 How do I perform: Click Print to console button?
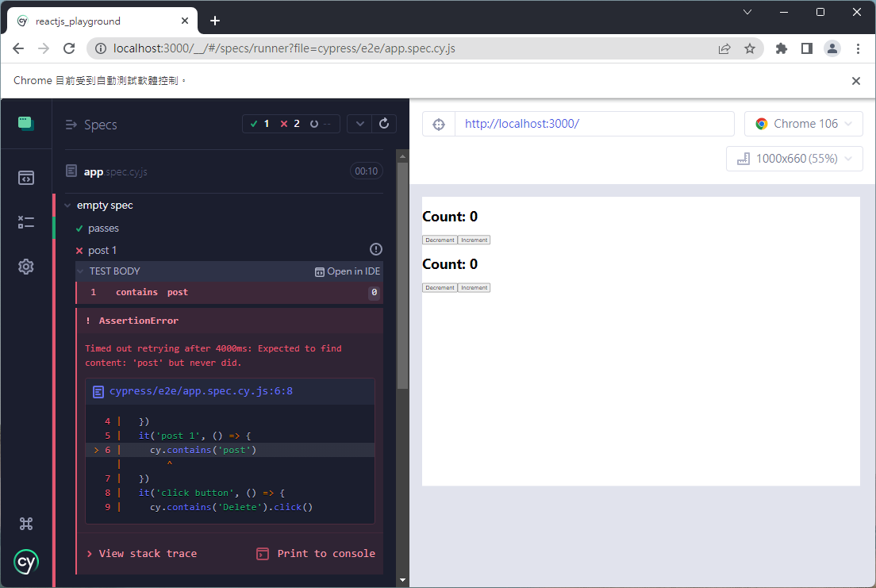tap(317, 554)
